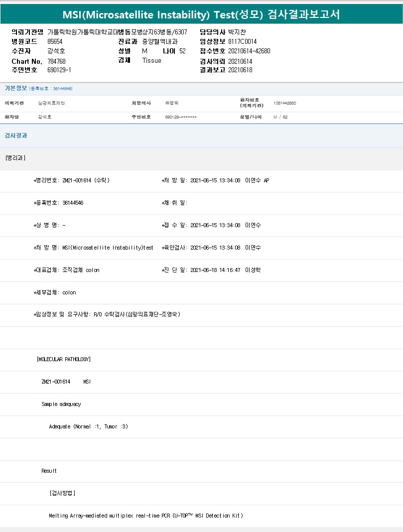Screen dimensions: 403x532
Task: Click the [병리과] department row
Action: click(x=15, y=158)
